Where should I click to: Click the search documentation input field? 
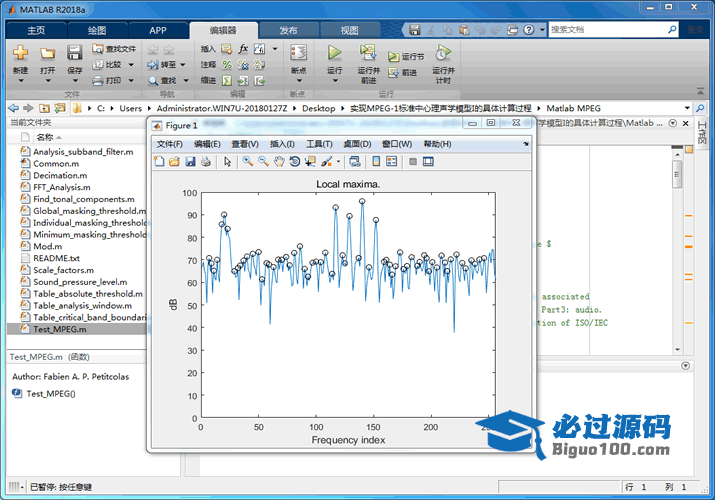point(608,30)
